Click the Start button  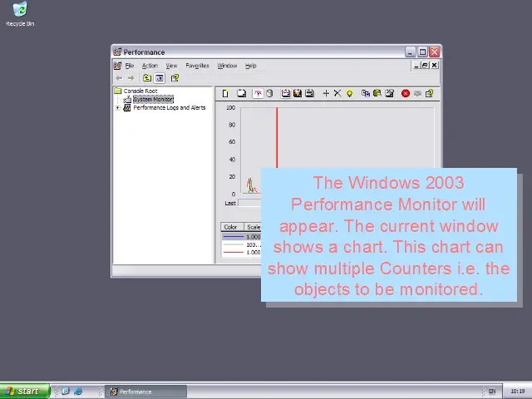[25, 392]
